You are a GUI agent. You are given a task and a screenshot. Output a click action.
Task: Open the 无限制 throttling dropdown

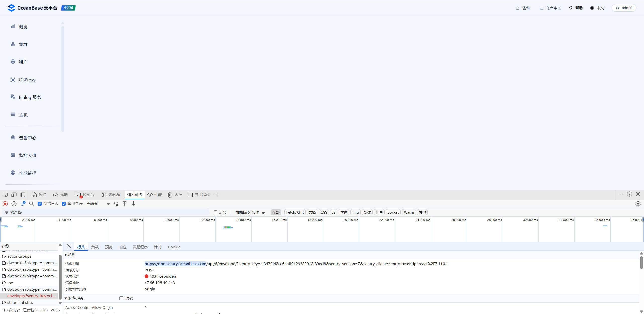(98, 204)
